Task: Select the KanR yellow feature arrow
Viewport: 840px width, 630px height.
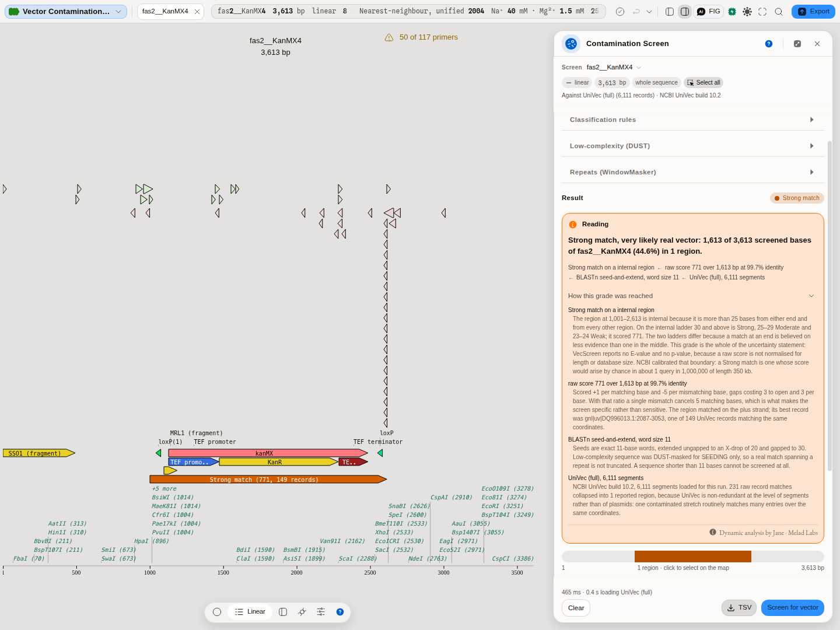Action: pyautogui.click(x=278, y=462)
